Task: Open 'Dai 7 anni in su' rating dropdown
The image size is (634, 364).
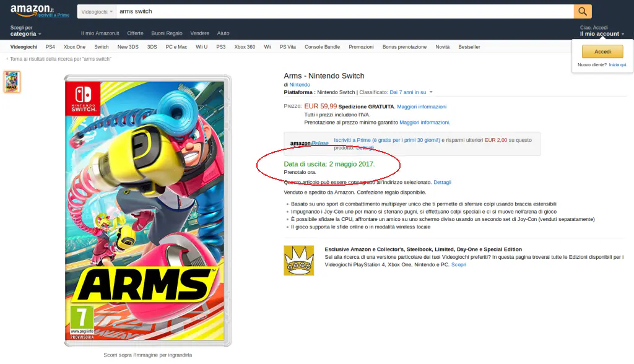Action: click(411, 92)
